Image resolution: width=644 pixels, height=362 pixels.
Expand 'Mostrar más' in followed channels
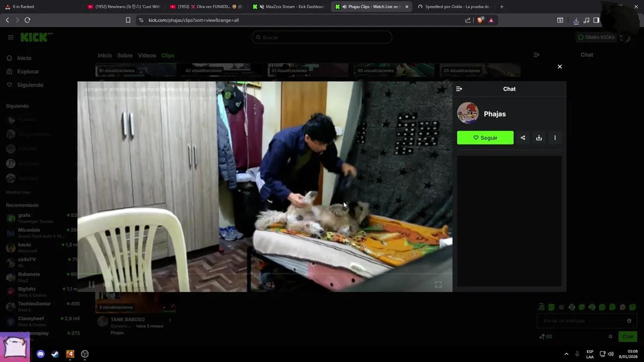[x=18, y=192]
